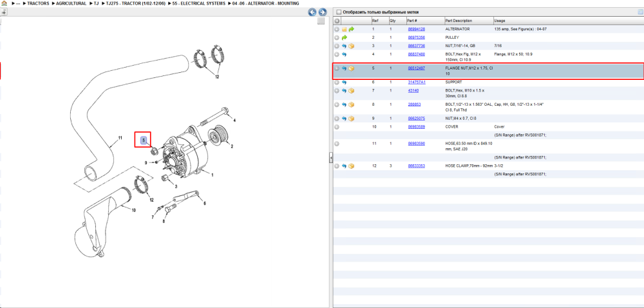The image size is (644, 308).
Task: Open 04-06 - ALTERNATOR - MOUNTING breadcrumb
Action: point(265,3)
